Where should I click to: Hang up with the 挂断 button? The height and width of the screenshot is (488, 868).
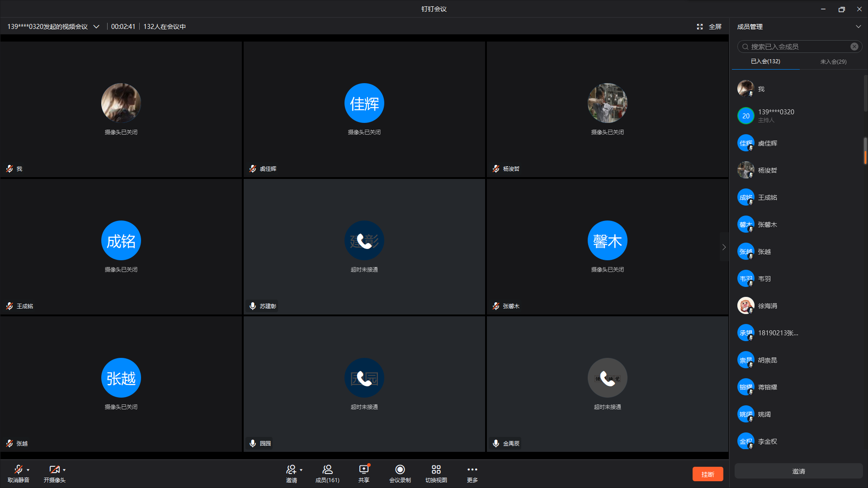coord(708,474)
